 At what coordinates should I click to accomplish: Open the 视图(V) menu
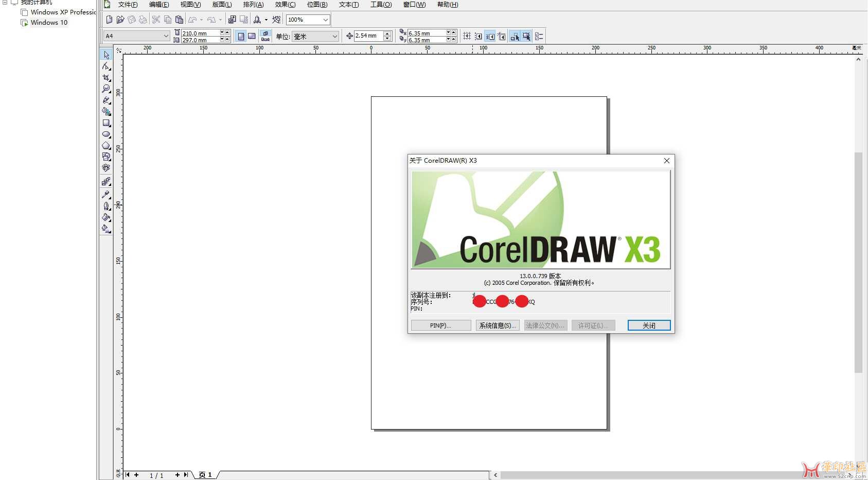coord(190,5)
